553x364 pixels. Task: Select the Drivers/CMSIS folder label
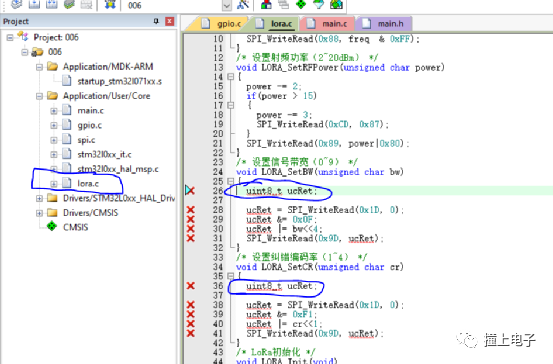pyautogui.click(x=90, y=213)
